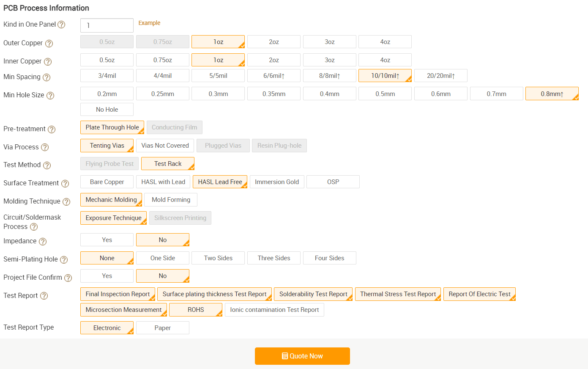Toggle Microsection Measurement report
Image resolution: width=588 pixels, height=369 pixels.
(123, 310)
